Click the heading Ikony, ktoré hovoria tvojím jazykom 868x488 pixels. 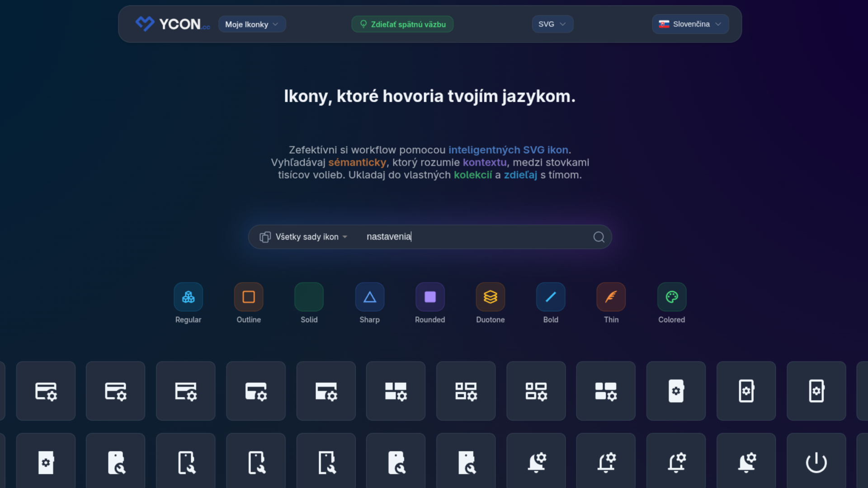click(429, 96)
